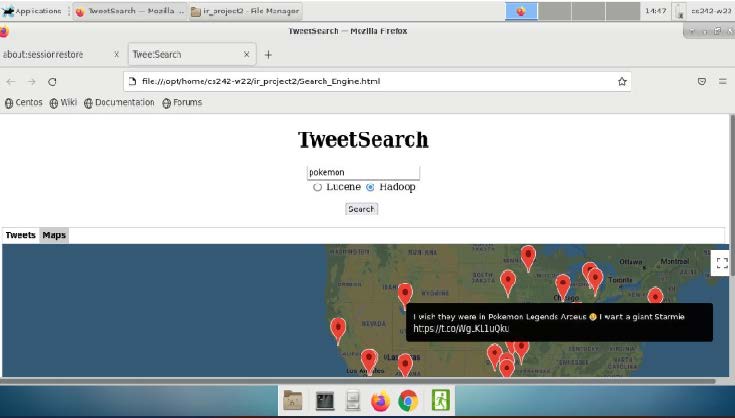Switch to the Tweets results tab
This screenshot has width=735, height=418.
point(21,235)
